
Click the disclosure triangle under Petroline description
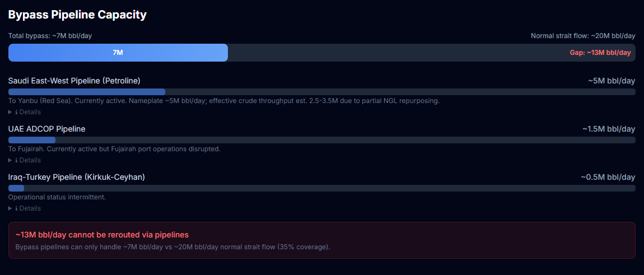pos(10,112)
